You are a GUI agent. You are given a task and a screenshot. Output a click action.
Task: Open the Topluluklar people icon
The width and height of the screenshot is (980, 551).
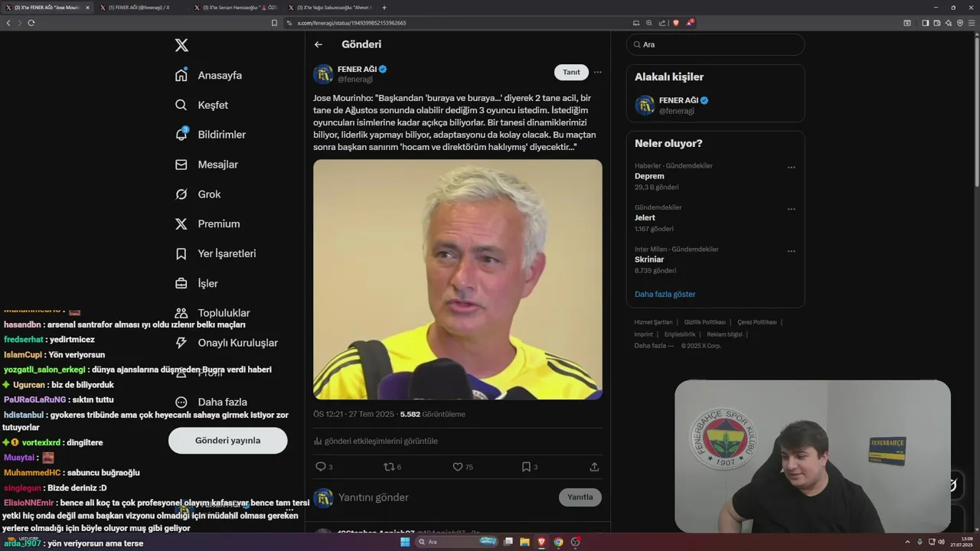tap(181, 313)
